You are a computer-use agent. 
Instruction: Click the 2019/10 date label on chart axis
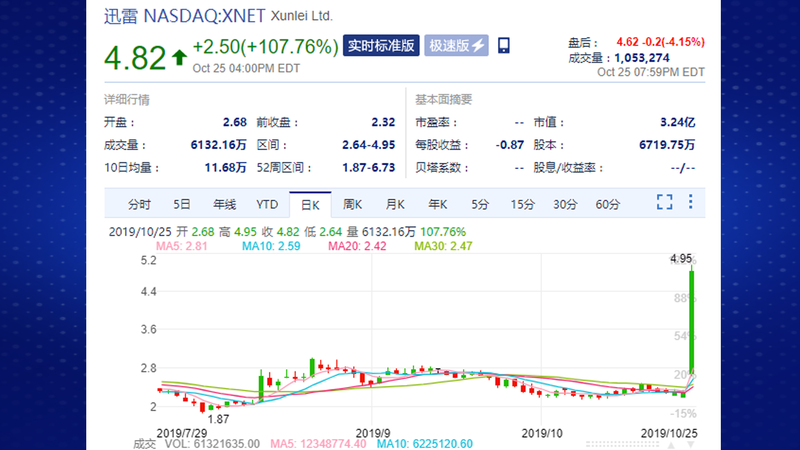click(x=542, y=433)
